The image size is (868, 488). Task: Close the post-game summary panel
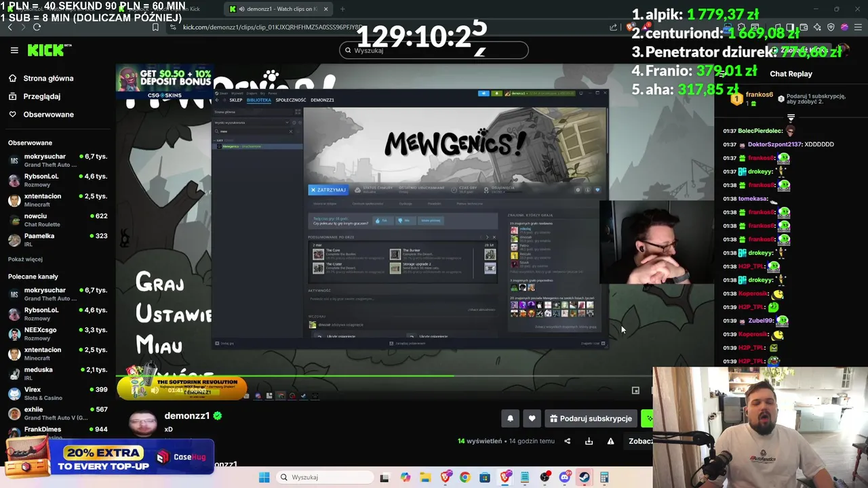tap(494, 237)
